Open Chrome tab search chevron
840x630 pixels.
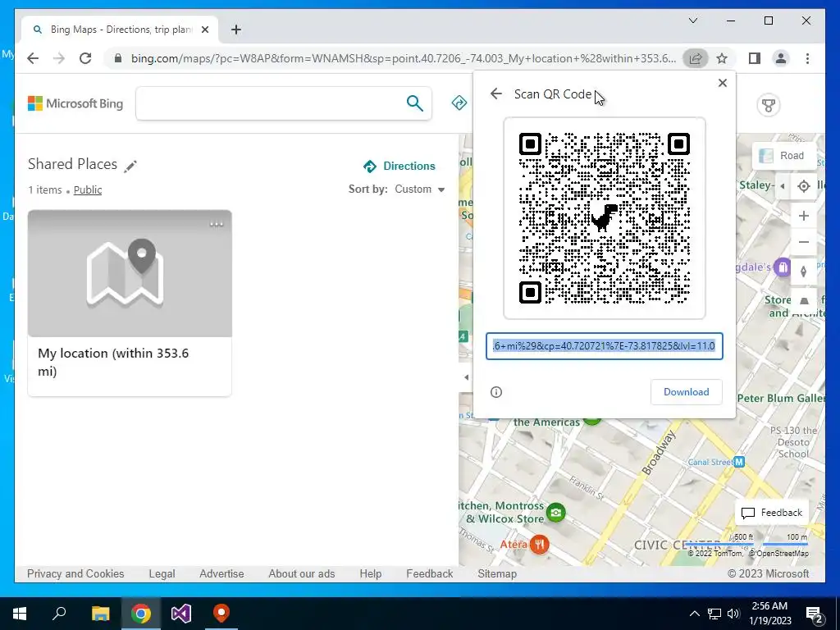click(x=693, y=21)
